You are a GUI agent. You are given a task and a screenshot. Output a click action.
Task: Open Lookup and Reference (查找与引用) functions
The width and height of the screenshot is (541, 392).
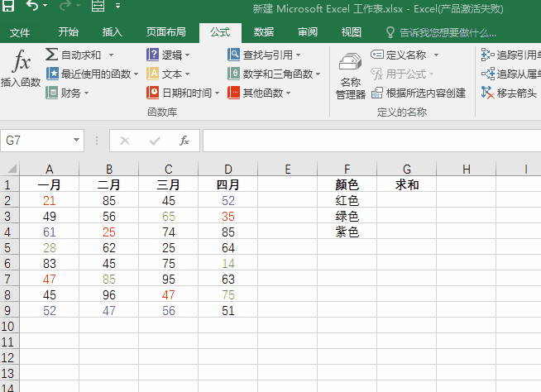coord(265,55)
